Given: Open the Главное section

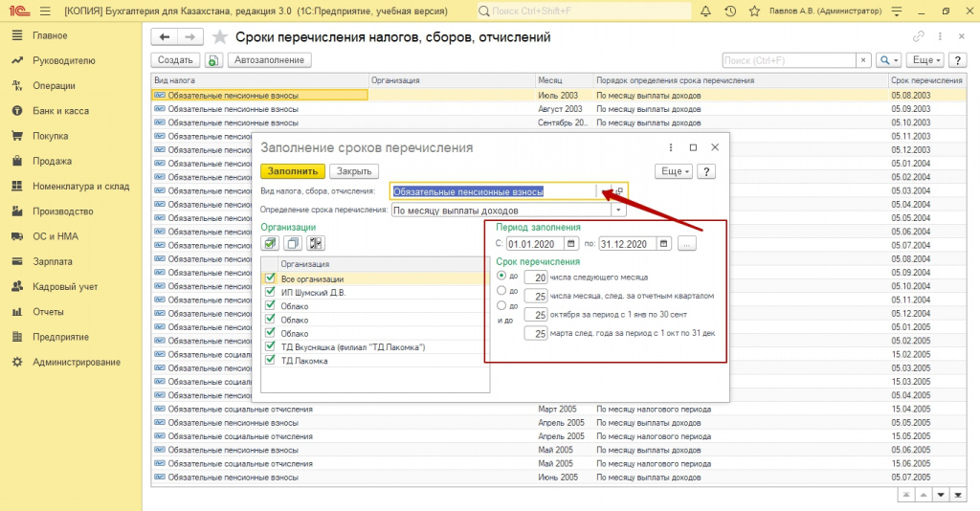Looking at the screenshot, I should (50, 35).
